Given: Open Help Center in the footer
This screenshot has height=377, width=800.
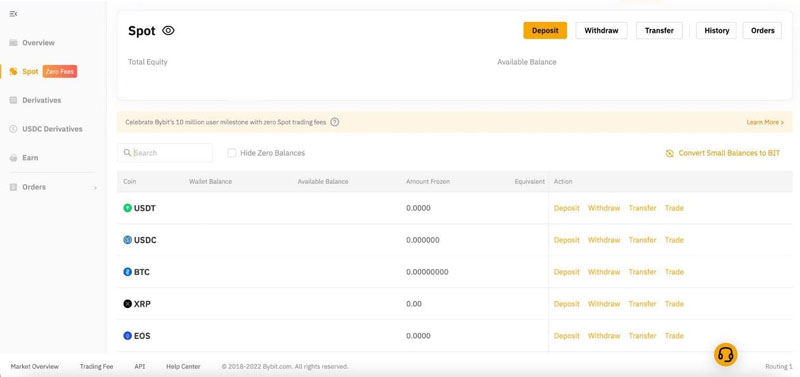Looking at the screenshot, I should pos(183,366).
